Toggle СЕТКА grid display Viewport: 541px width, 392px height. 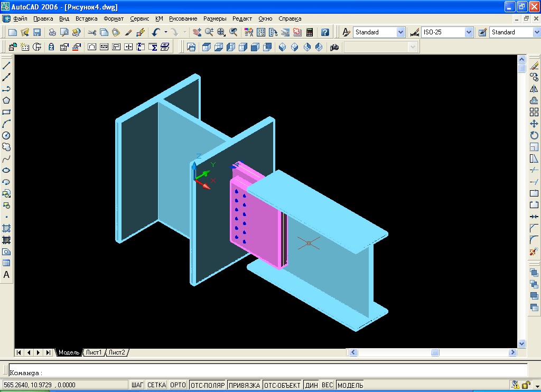pyautogui.click(x=156, y=385)
